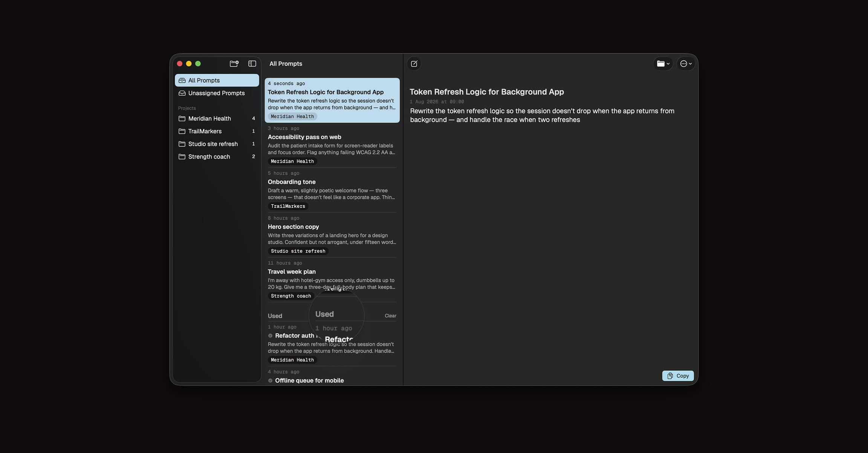The width and height of the screenshot is (868, 453).
Task: Click the detail title Token Refresh Logic
Action: coord(486,92)
